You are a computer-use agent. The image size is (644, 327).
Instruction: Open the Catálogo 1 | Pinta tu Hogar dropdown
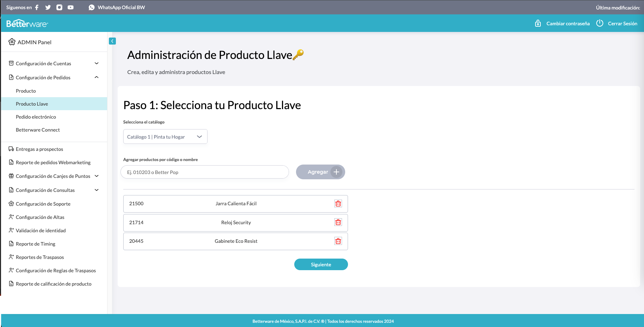(x=165, y=136)
